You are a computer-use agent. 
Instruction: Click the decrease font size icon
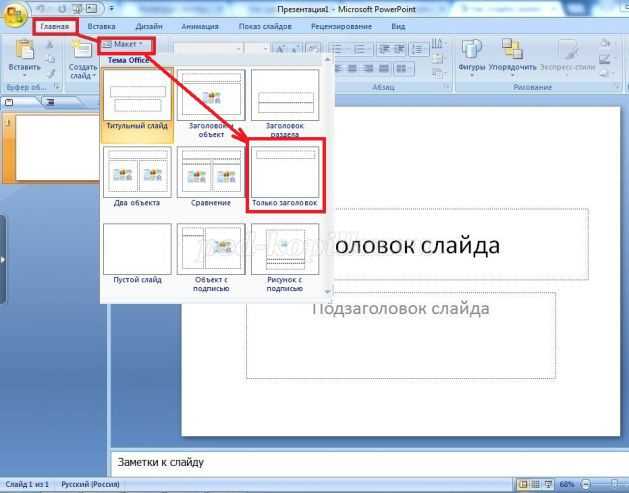click(295, 49)
